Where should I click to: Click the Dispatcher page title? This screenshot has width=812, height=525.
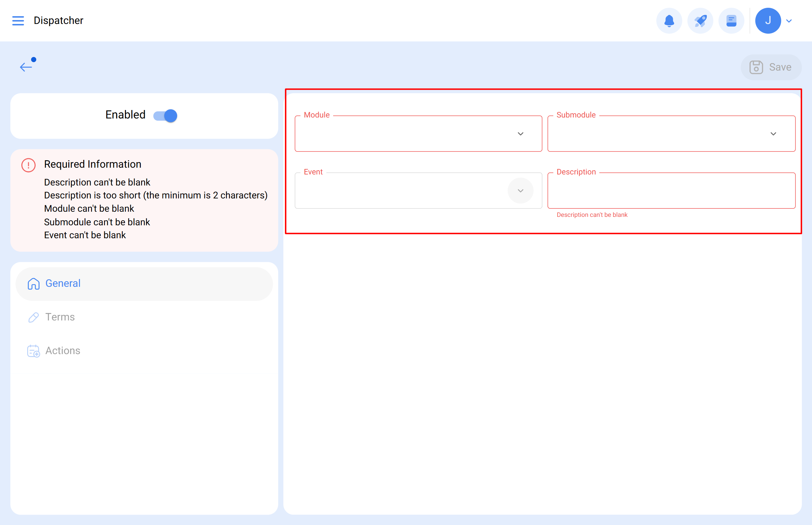[58, 21]
